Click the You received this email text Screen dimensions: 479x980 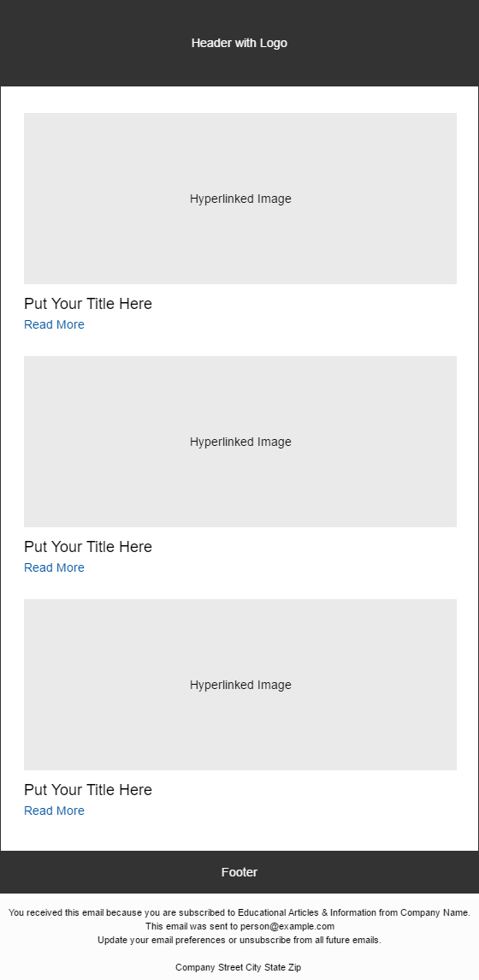[56, 912]
